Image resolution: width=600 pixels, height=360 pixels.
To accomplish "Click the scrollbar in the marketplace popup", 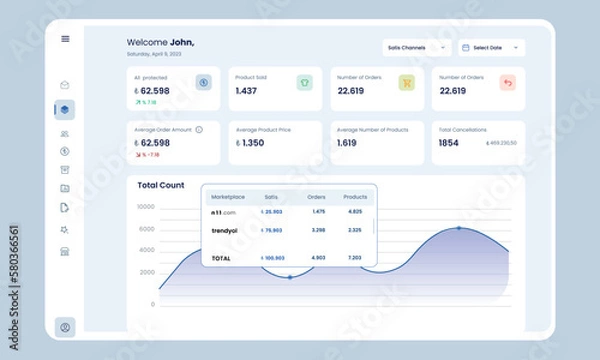I will point(373,226).
